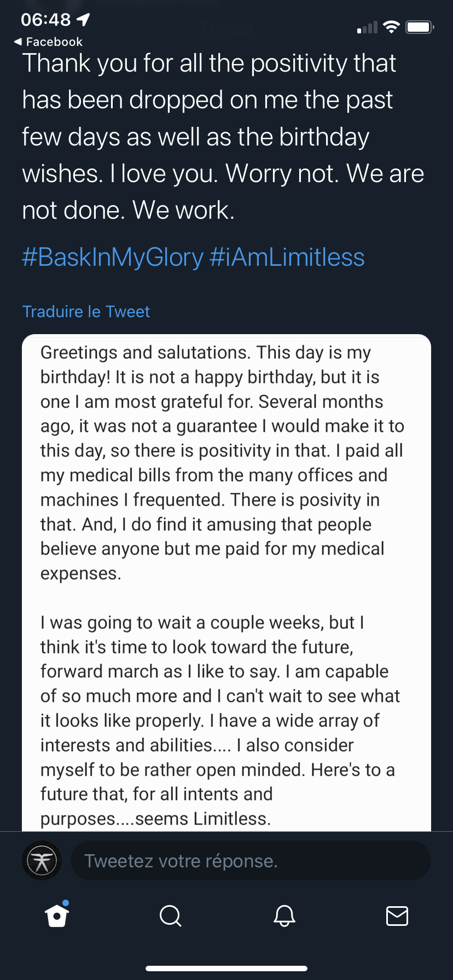
Task: Tap the home indicator bar at bottom
Action: tap(226, 968)
